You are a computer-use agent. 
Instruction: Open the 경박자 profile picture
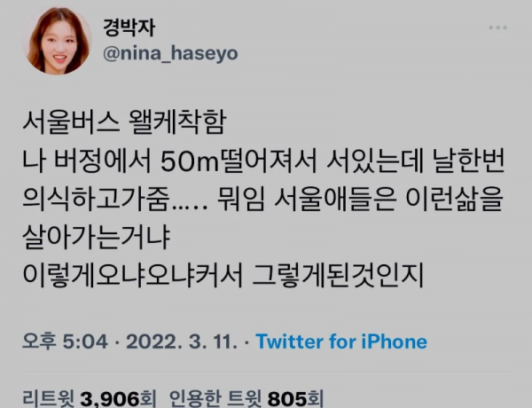57,41
